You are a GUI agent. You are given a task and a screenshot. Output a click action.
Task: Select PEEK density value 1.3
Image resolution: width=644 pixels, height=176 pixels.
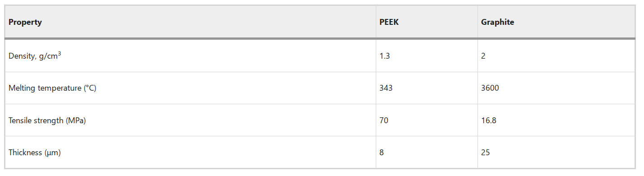(x=385, y=56)
